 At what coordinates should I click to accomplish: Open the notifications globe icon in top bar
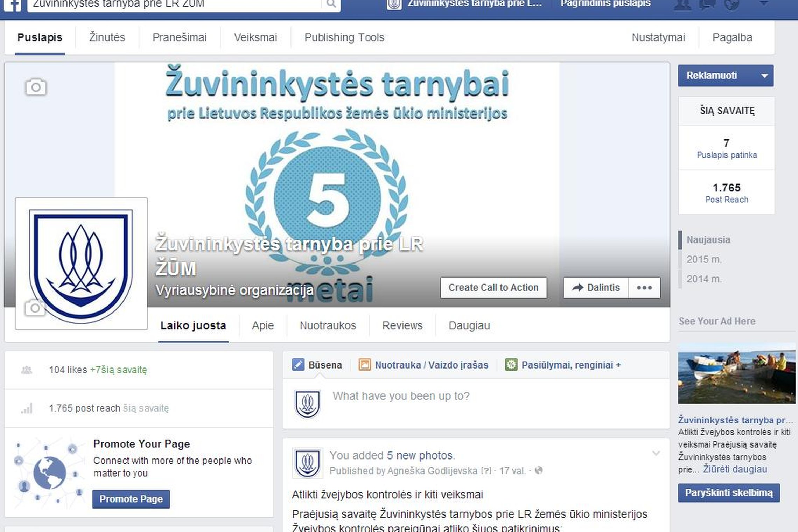point(731,5)
